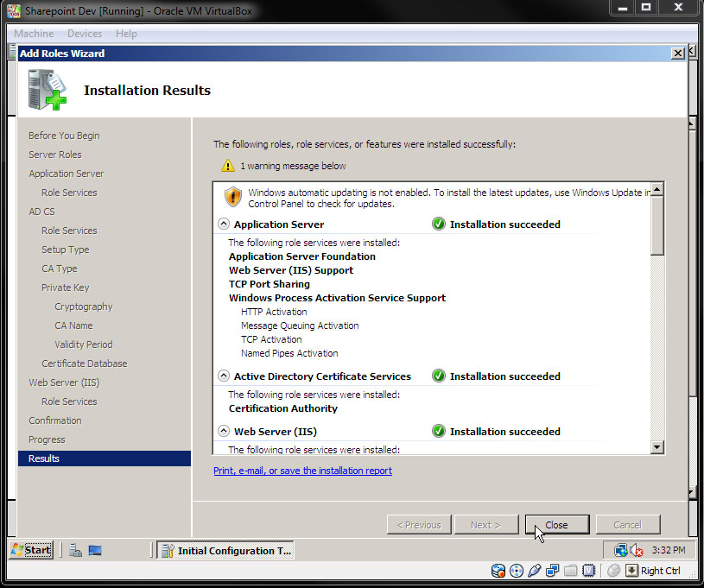Click the Add Roles Wizard server icon
The width and height of the screenshot is (704, 588).
(48, 90)
